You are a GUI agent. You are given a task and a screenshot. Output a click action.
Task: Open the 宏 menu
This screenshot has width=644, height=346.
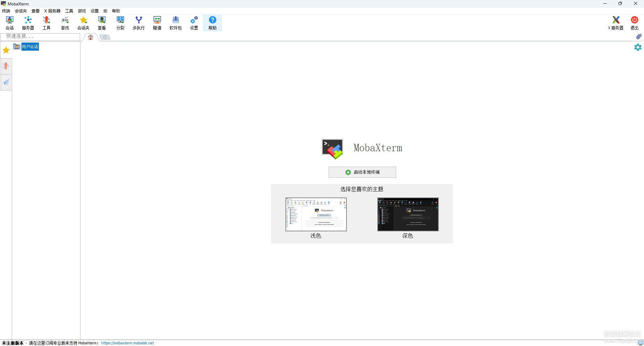(x=105, y=11)
